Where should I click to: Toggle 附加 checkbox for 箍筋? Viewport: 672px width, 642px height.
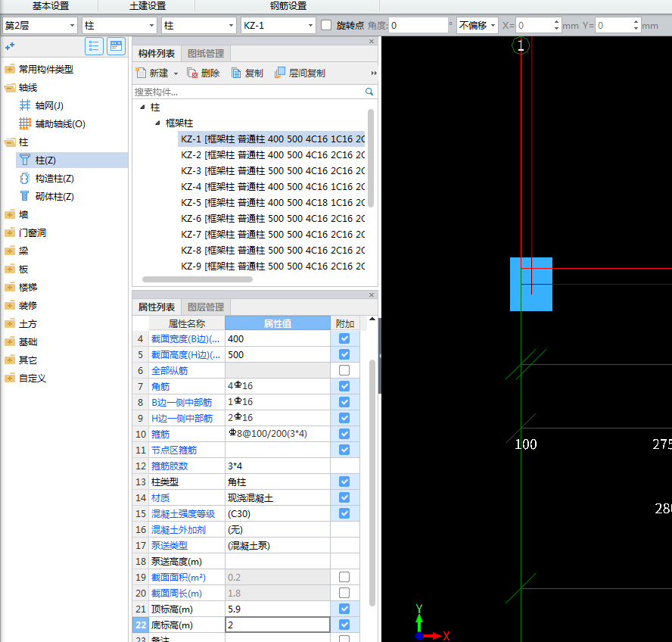(344, 434)
